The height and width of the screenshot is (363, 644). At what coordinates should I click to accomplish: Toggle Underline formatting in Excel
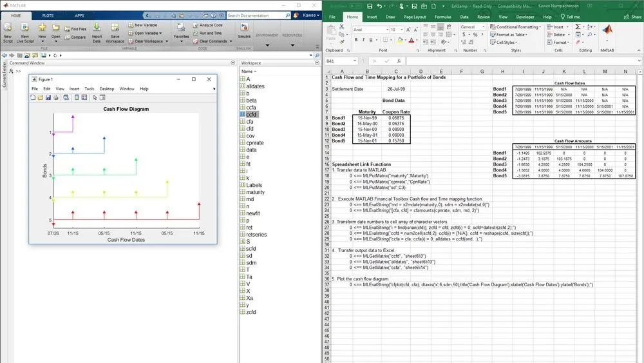click(371, 40)
